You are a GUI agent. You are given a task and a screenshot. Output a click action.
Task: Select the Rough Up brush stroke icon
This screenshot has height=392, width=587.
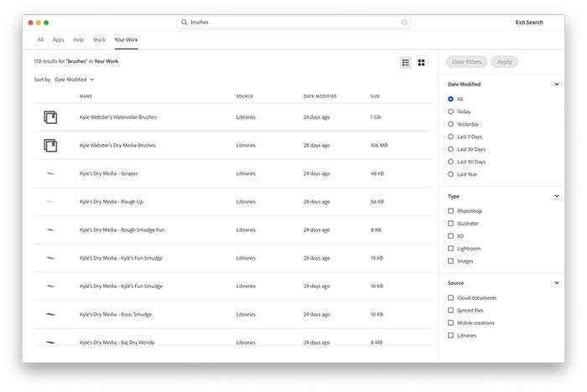pyautogui.click(x=50, y=202)
